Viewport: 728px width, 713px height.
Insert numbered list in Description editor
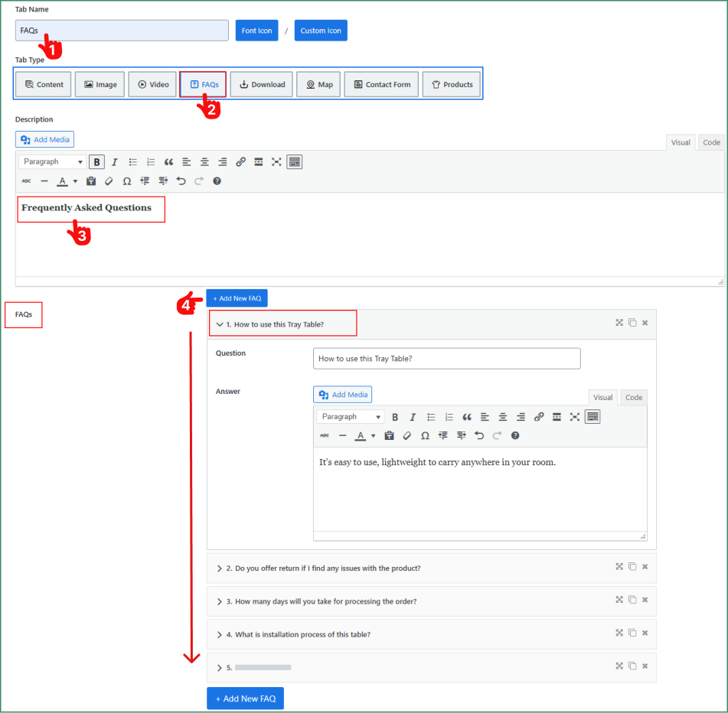151,162
